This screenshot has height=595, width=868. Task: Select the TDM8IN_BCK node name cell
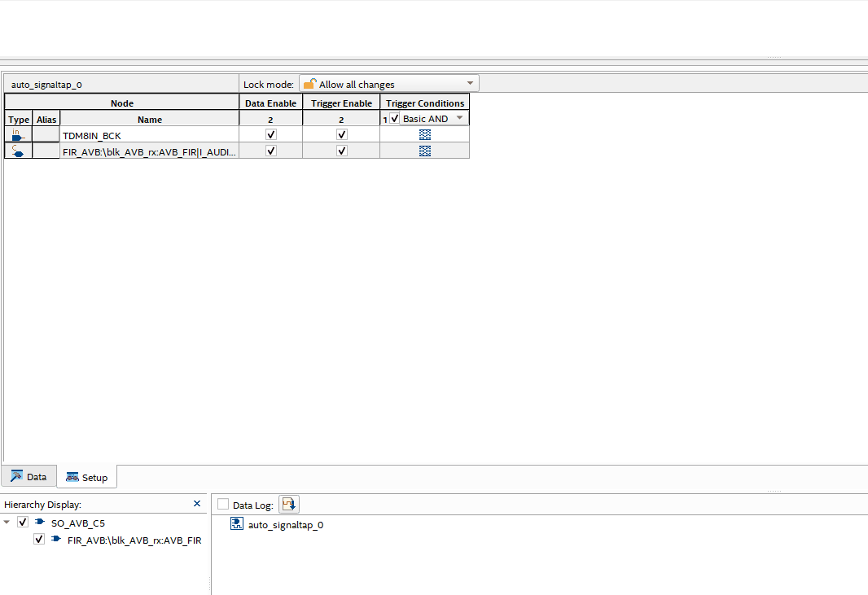click(150, 134)
